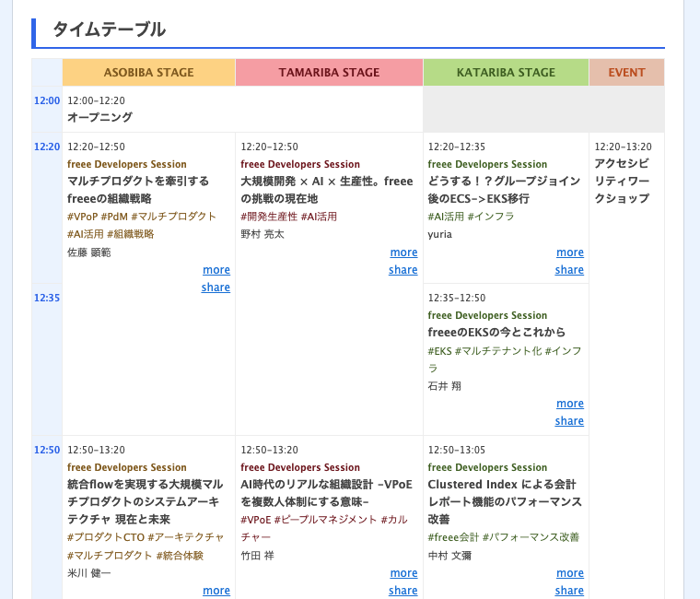Viewport: 700px width, 599px height.
Task: Click share for 竹田 祥 session
Action: 403,591
